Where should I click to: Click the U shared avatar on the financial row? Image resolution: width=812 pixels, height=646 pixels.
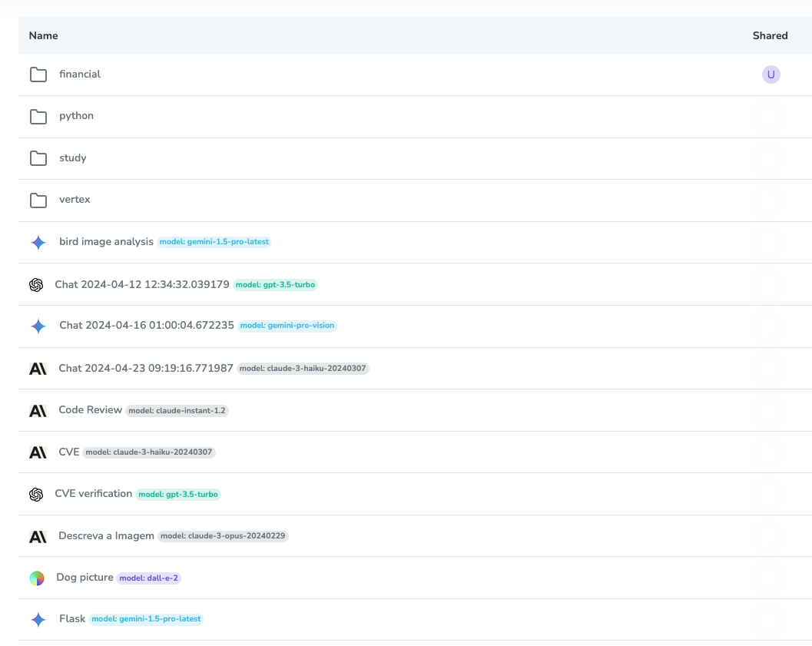click(x=771, y=75)
